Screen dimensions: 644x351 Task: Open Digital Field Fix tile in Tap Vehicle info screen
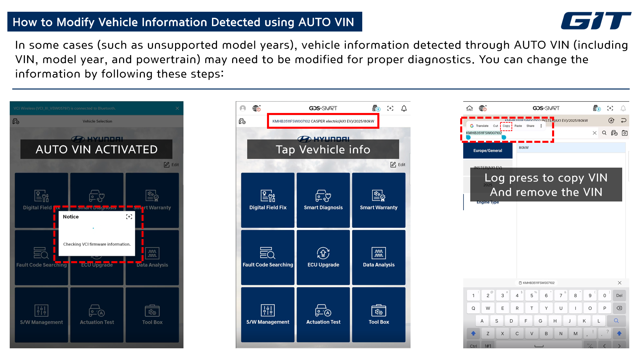268,200
